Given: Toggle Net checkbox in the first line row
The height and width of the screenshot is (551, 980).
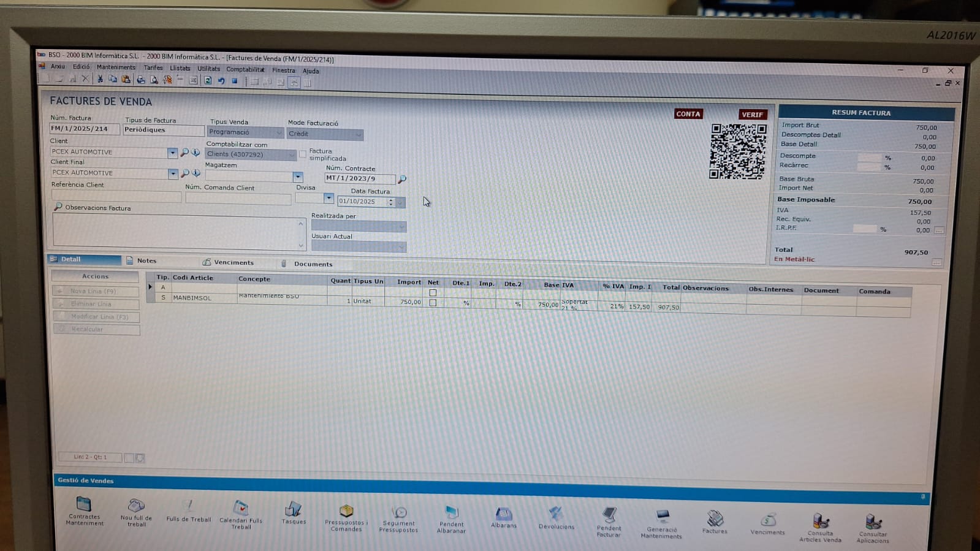Looking at the screenshot, I should click(x=433, y=292).
